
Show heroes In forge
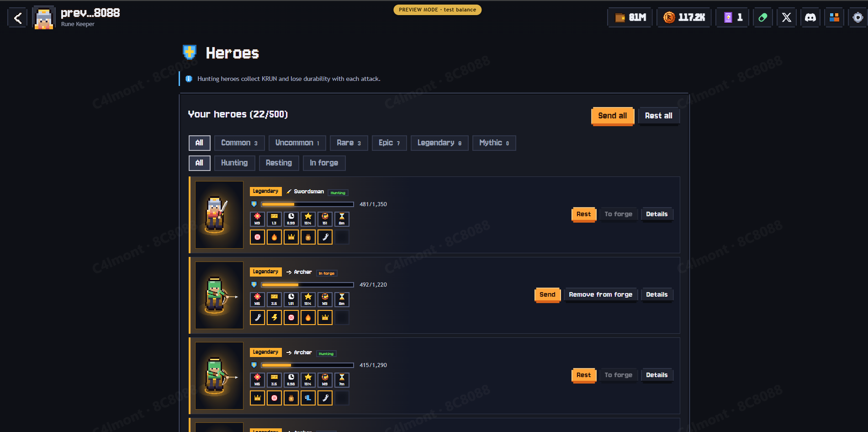324,163
